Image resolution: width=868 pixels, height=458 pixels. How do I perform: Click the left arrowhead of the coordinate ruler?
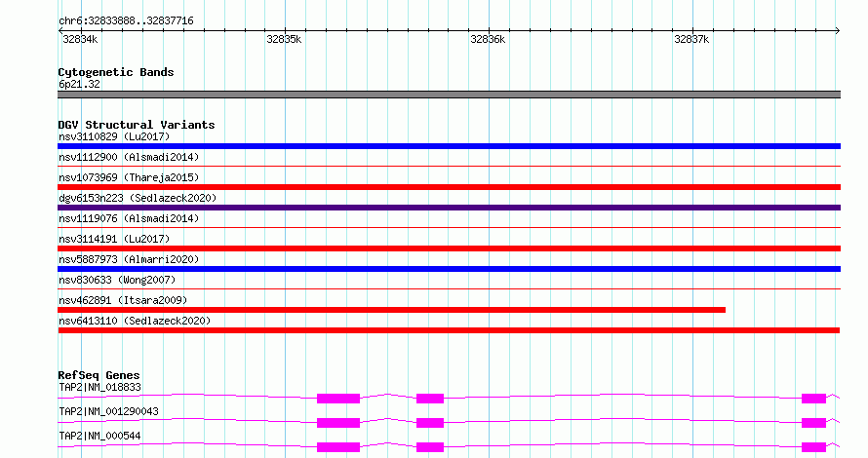(60, 30)
